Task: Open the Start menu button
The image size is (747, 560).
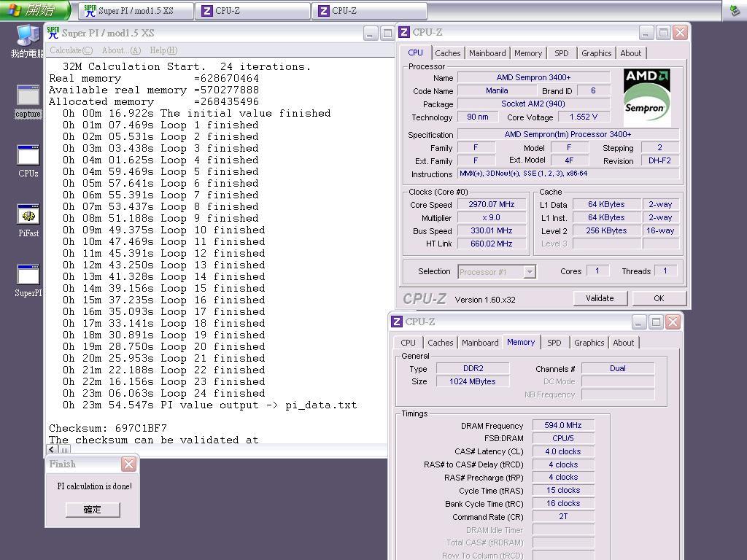Action: tap(34, 10)
